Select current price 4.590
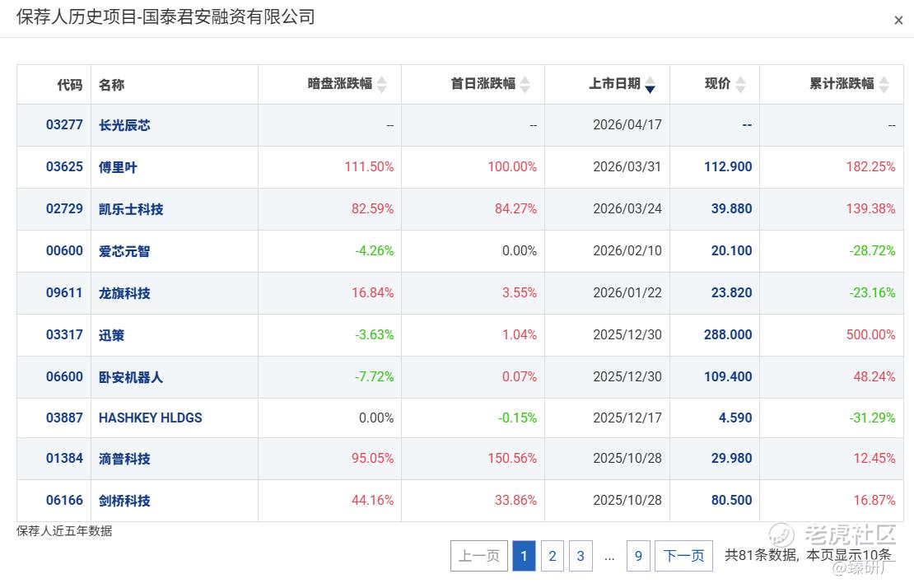 pyautogui.click(x=735, y=418)
